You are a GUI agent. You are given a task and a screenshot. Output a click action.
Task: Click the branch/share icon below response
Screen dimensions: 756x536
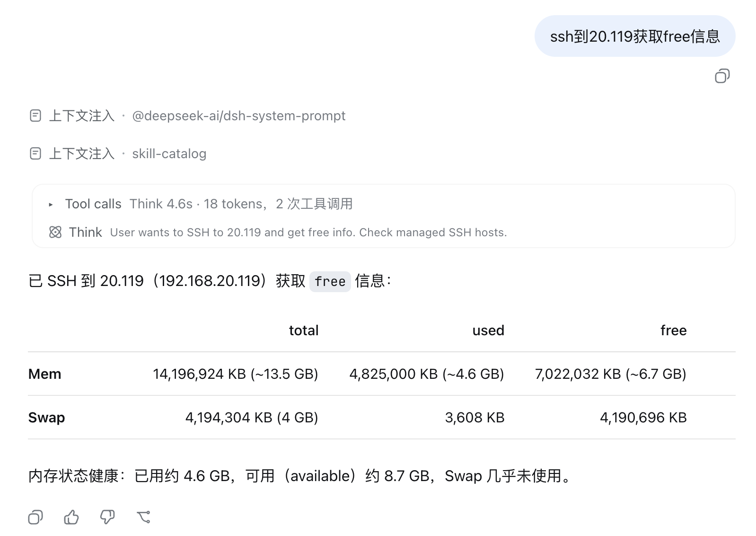point(143,517)
